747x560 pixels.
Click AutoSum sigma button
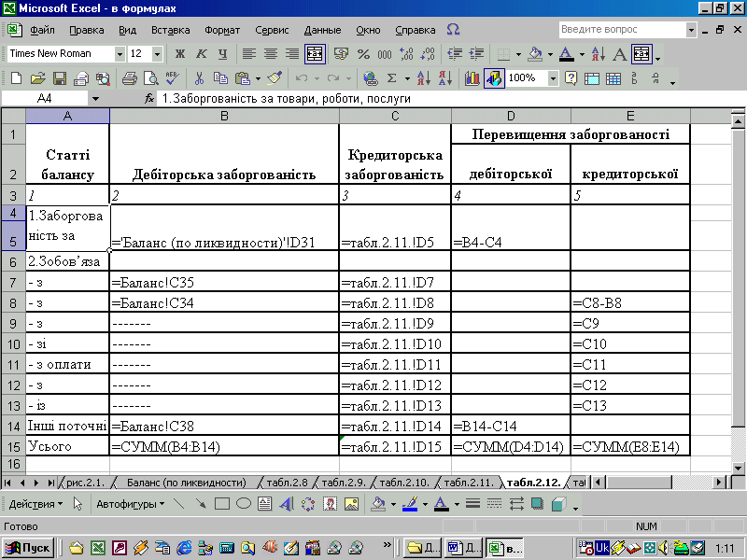click(x=391, y=78)
